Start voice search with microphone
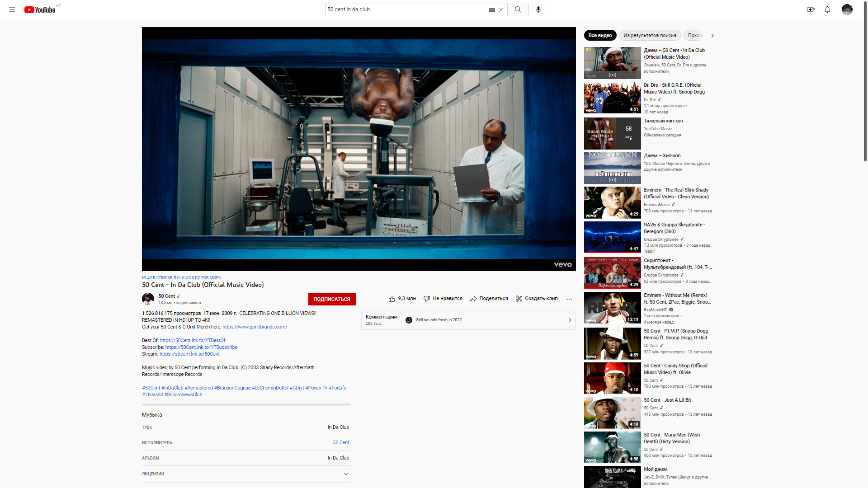Screen dimensions: 868x488 [x=538, y=9]
